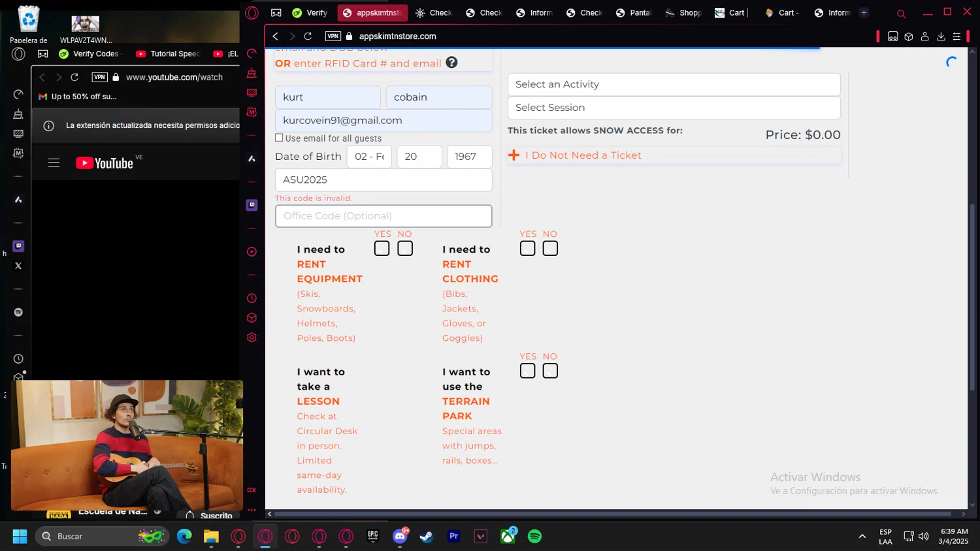980x551 pixels.
Task: Click the help question mark beside RFID text
Action: pyautogui.click(x=451, y=63)
